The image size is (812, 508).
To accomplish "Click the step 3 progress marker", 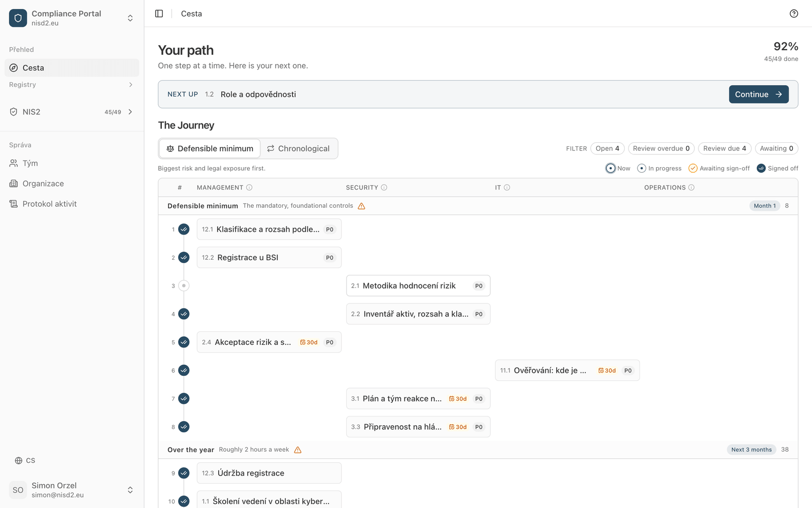I will coord(184,285).
